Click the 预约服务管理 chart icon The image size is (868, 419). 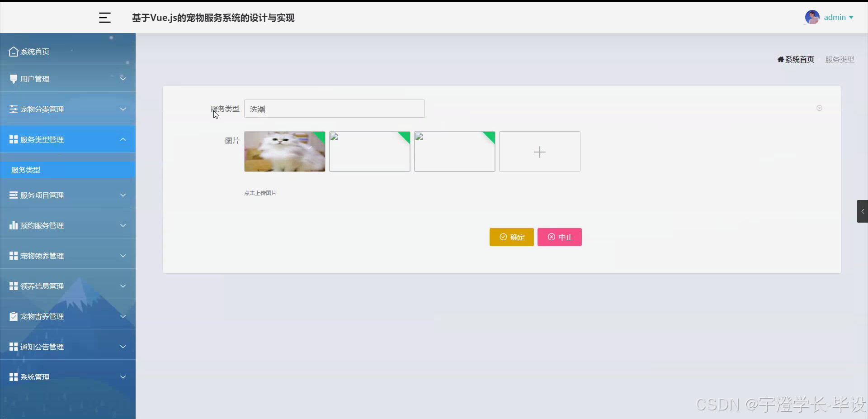pos(13,226)
